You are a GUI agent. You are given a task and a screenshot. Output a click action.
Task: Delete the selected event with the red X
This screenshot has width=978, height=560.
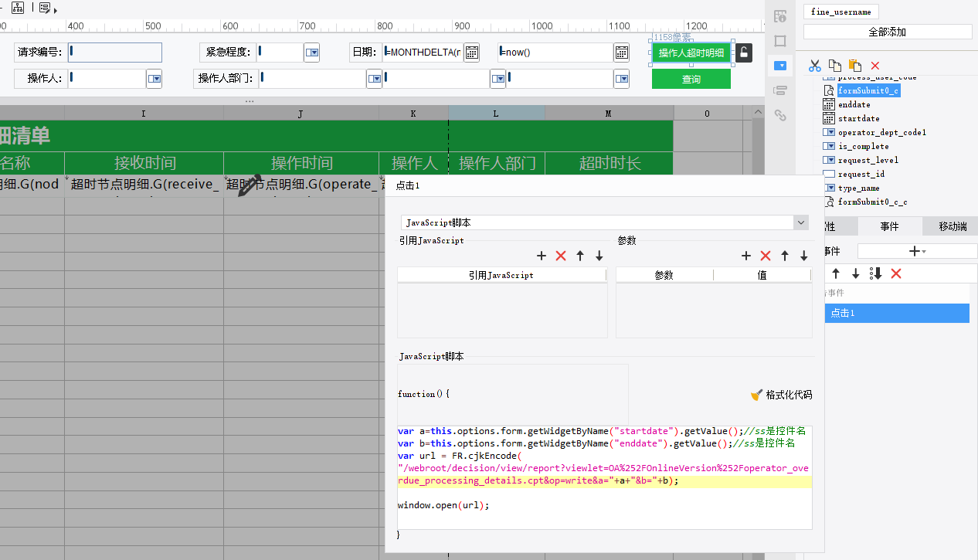tap(896, 274)
